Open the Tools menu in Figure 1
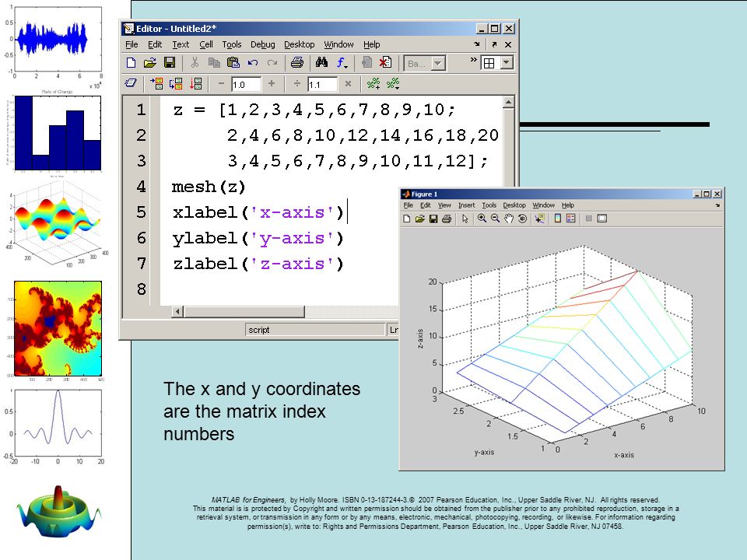This screenshot has height=560, width=747. (489, 205)
